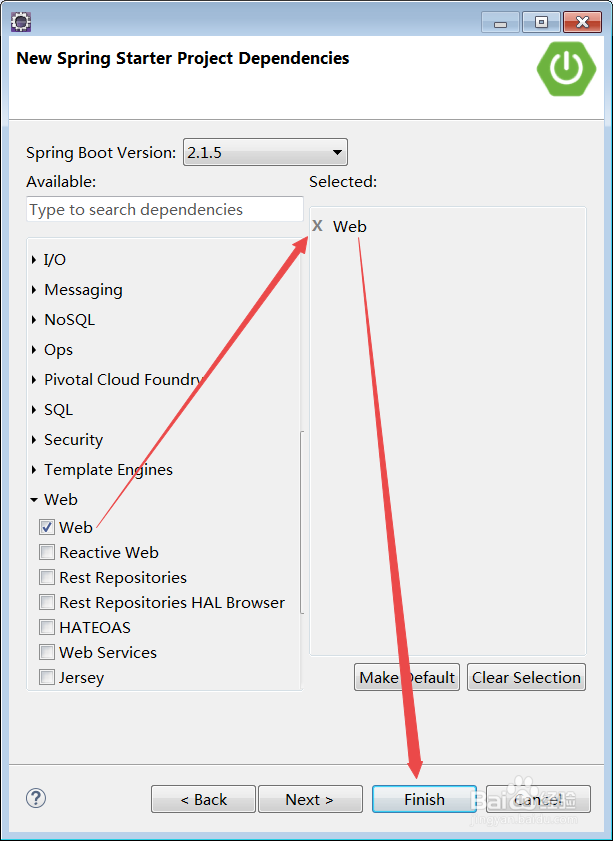
Task: Click the Make Default button
Action: click(x=406, y=677)
